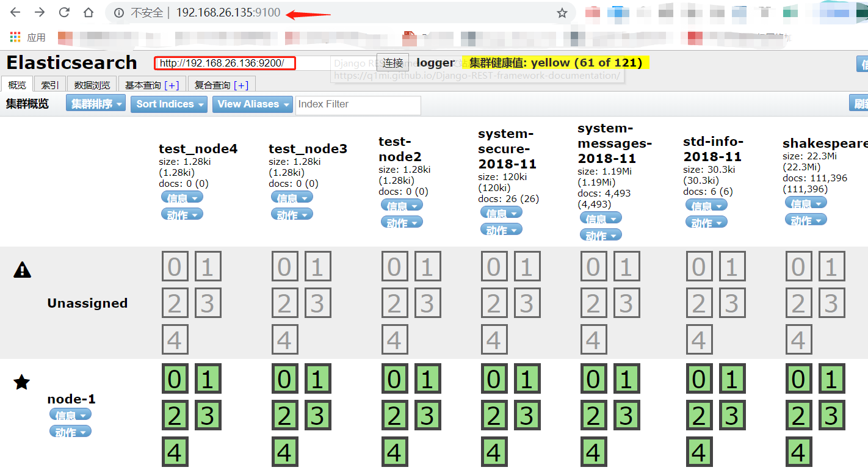Select unassigned shard 2 of std-info-2018-11

(x=699, y=303)
